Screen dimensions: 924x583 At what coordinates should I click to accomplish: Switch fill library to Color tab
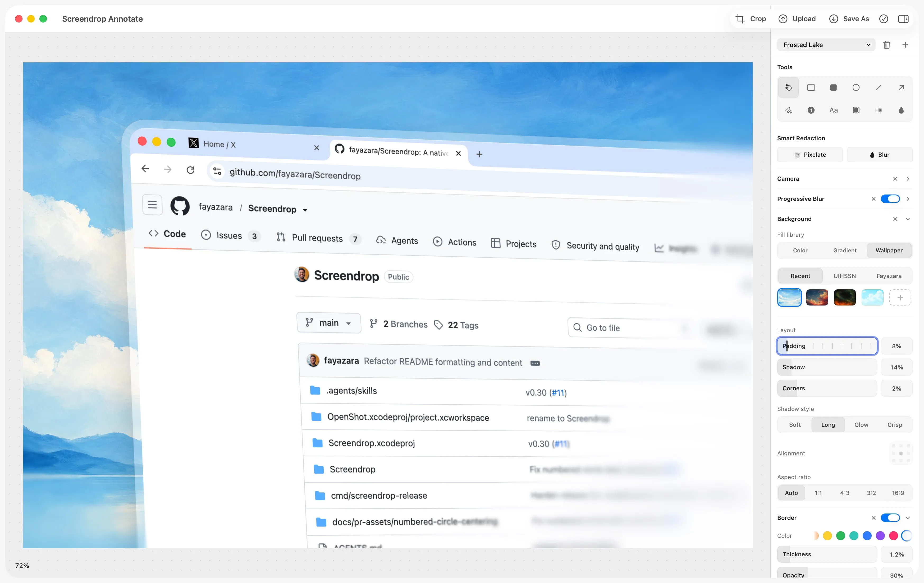[x=800, y=251]
